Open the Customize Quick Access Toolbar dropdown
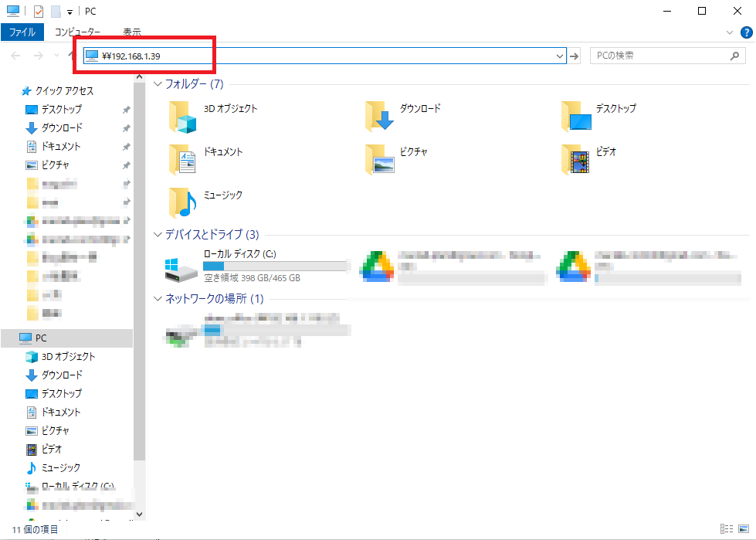The height and width of the screenshot is (540, 756). [x=69, y=12]
